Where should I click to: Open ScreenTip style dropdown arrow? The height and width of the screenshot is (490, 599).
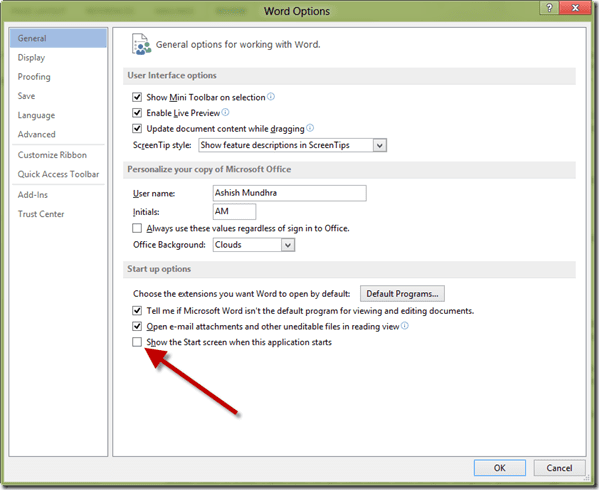379,145
